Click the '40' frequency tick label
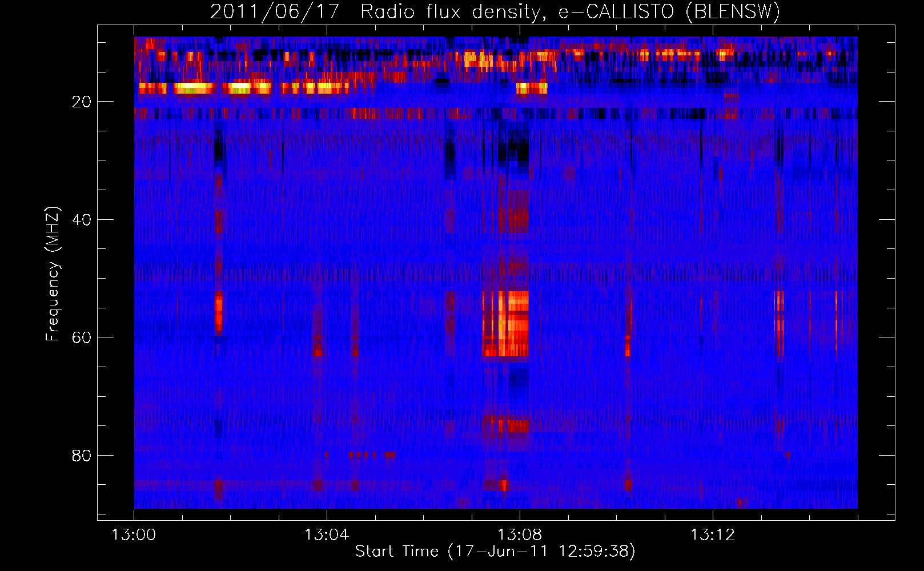This screenshot has width=924, height=571. tap(82, 220)
